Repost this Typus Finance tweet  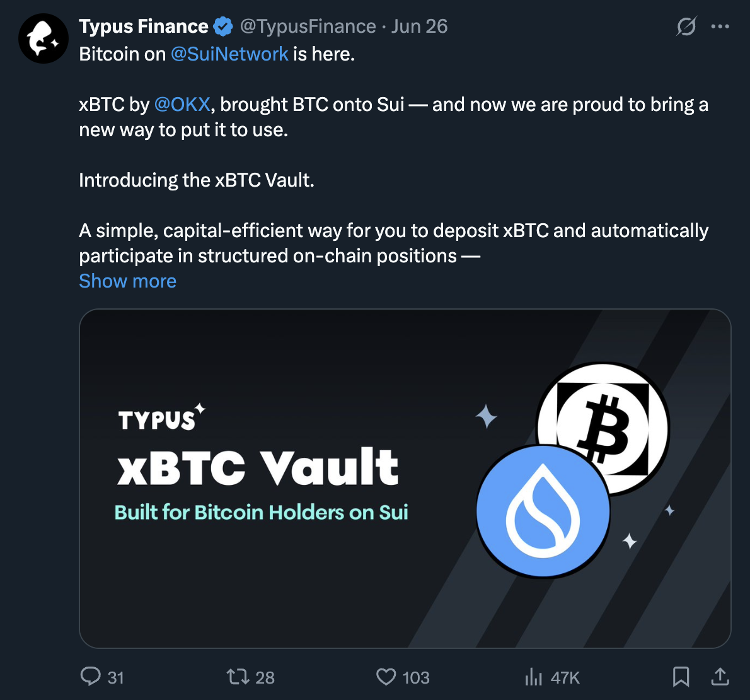point(238,677)
